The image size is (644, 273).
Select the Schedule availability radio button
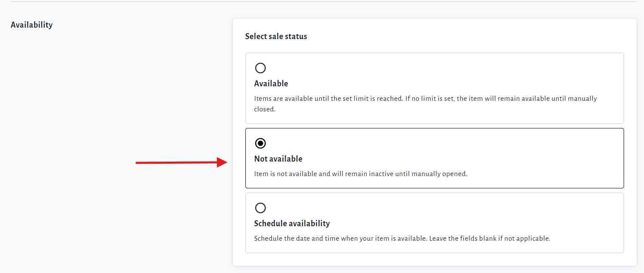click(260, 208)
